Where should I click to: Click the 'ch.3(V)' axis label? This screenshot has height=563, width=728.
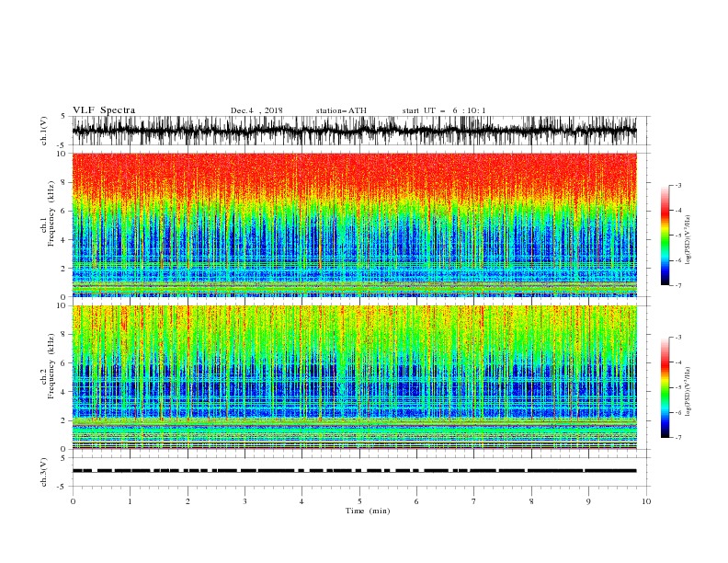pos(44,472)
